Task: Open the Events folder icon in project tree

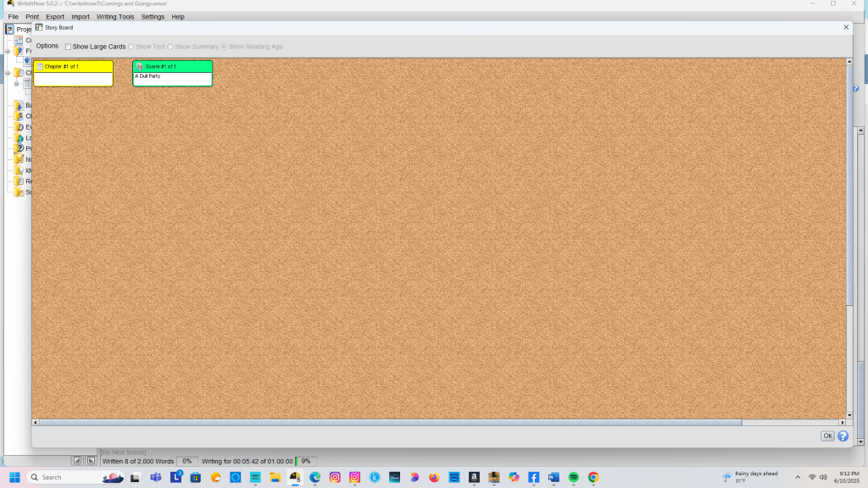Action: 19,127
